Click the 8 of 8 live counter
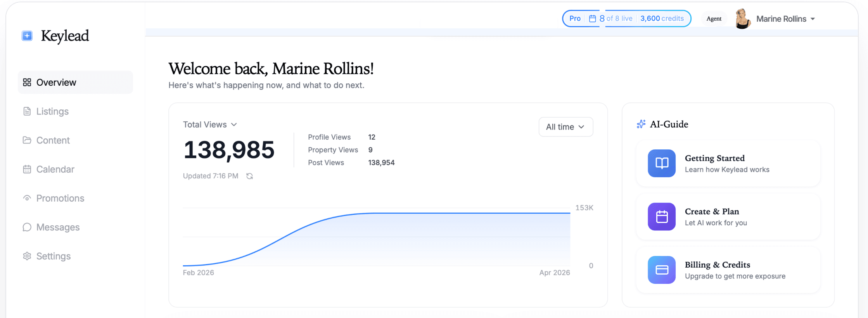This screenshot has width=868, height=318. coord(616,19)
